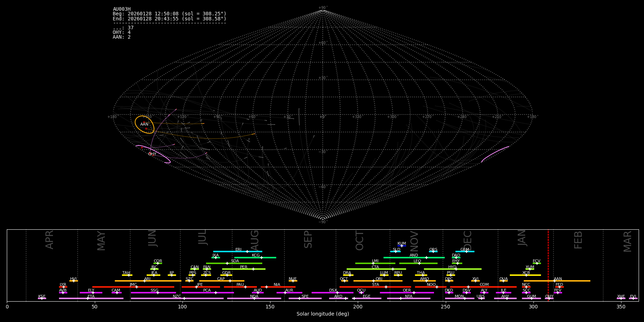Viewport: 644px width, 322px height.
Task: Click the ETA shower label
Action: 91,297
